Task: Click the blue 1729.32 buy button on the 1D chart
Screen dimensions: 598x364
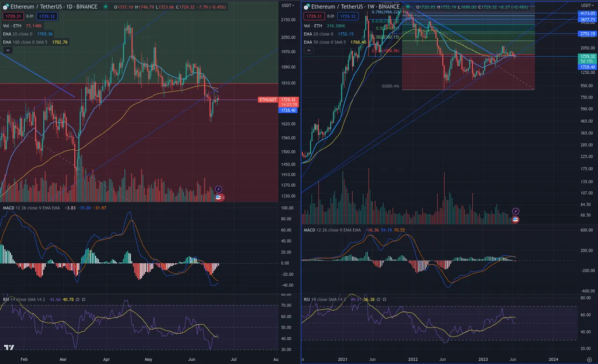Action: 47,16
